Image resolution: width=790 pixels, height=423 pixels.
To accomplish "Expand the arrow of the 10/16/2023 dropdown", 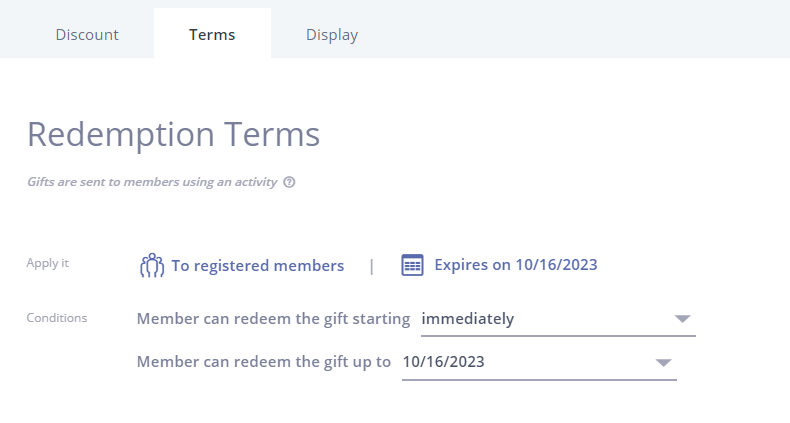I will tap(663, 363).
